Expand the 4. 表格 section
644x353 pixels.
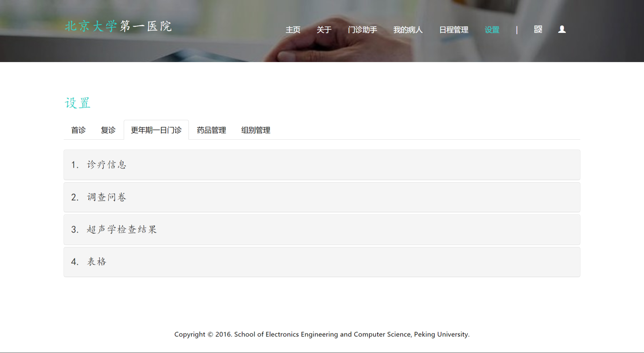tap(322, 262)
